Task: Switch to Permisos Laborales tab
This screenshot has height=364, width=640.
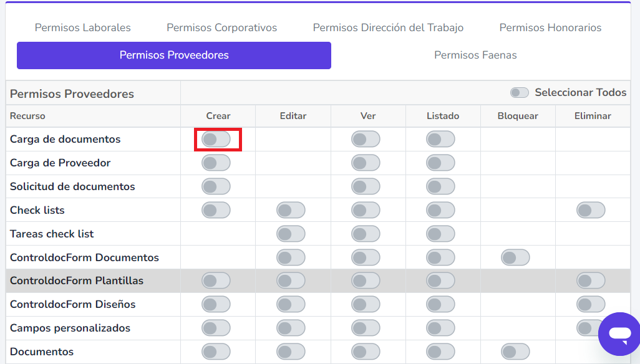Action: tap(82, 27)
